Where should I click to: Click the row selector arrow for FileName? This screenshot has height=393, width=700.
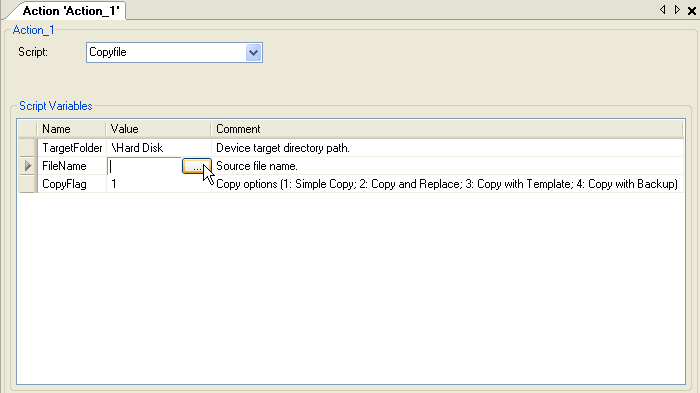pos(28,166)
